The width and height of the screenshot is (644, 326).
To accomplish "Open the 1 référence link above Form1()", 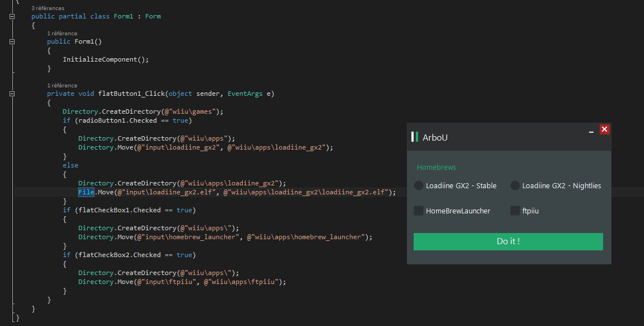I will (62, 34).
